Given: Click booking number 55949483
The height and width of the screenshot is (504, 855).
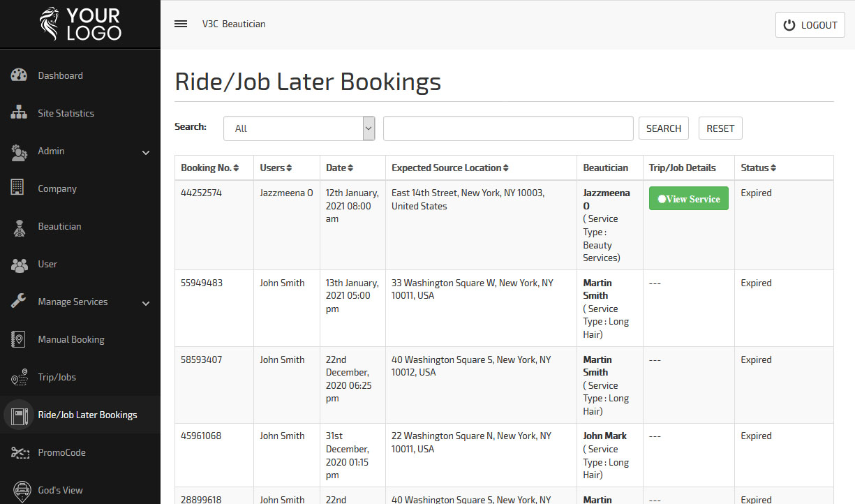Looking at the screenshot, I should point(201,283).
